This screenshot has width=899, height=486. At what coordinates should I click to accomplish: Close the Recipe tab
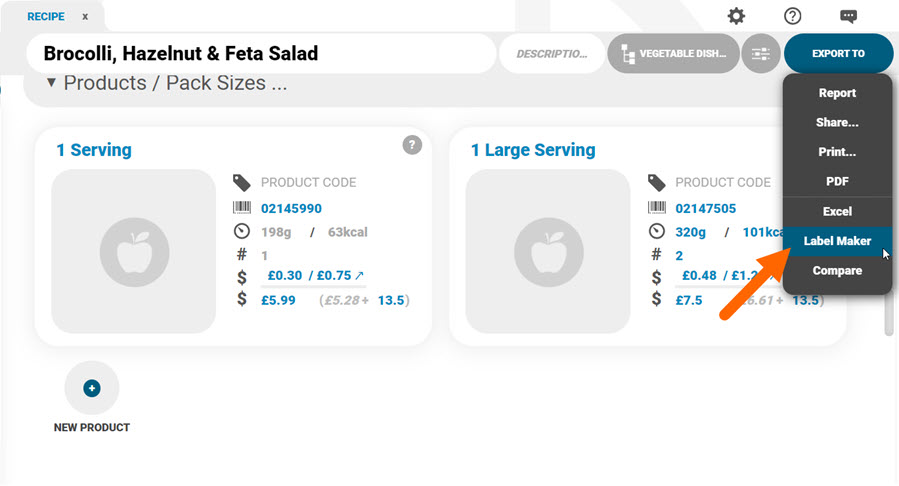click(85, 17)
